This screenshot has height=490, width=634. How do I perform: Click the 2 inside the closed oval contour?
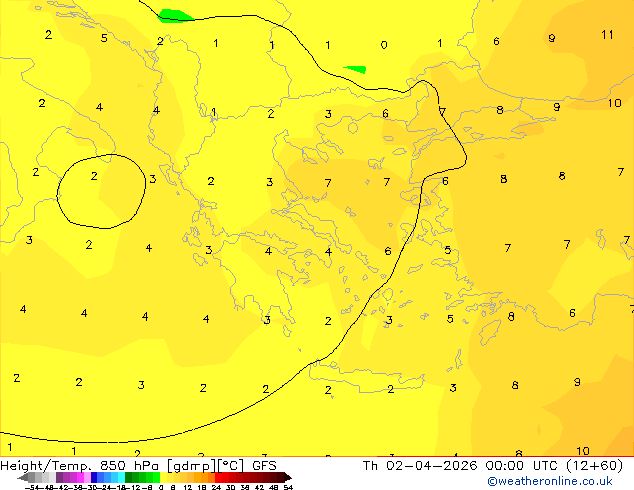coord(94,176)
